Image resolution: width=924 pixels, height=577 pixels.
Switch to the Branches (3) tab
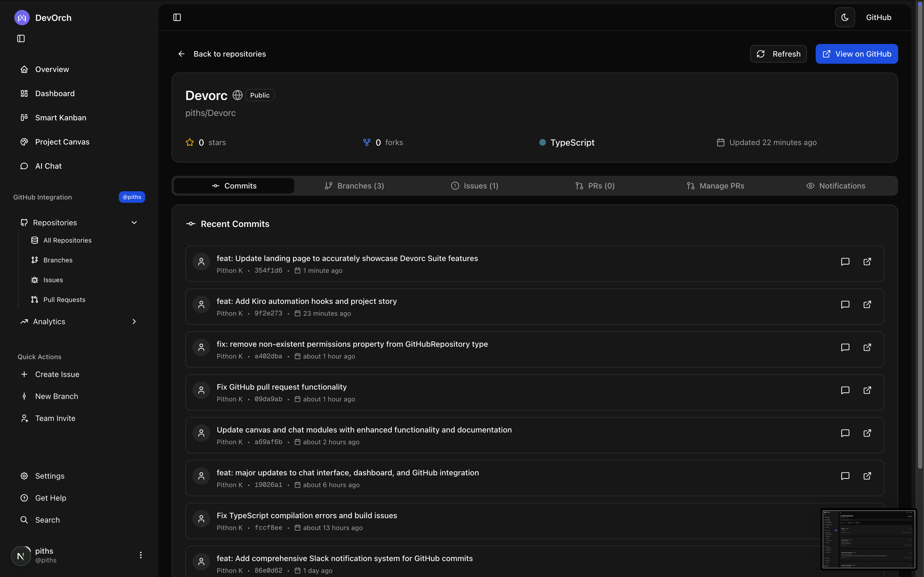click(354, 186)
